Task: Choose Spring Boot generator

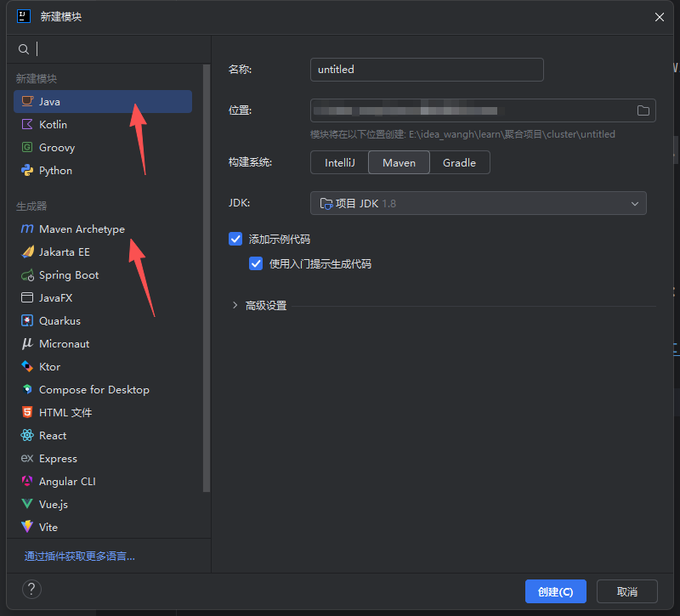Action: click(103, 274)
